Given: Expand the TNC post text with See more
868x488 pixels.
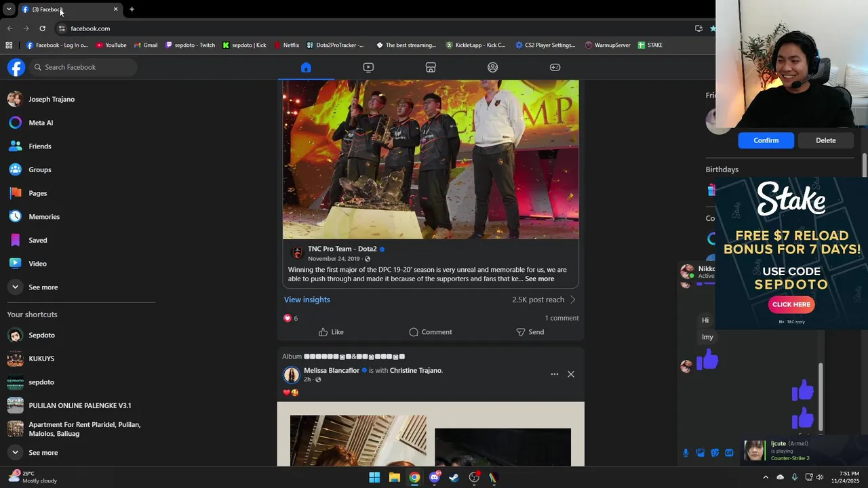Looking at the screenshot, I should [x=540, y=279].
